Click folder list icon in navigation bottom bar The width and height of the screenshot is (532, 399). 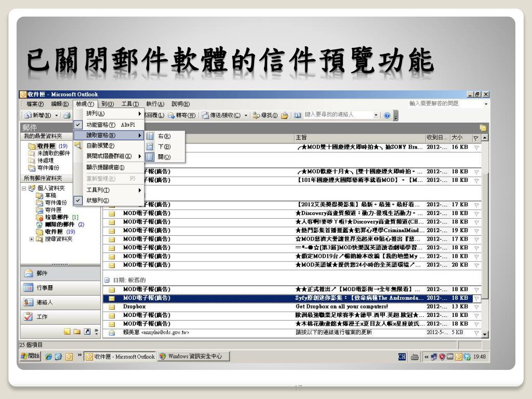[77, 331]
